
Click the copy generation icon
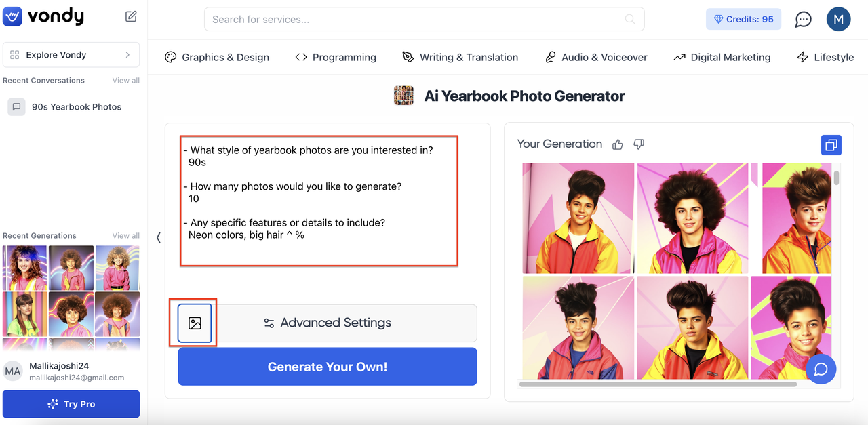[831, 144]
